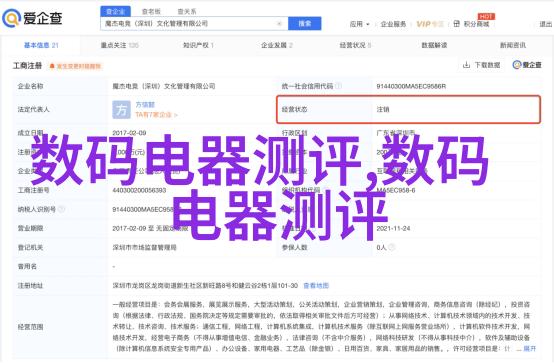The width and height of the screenshot is (554, 363).
Task: Open the 企业发展 2 tab
Action: click(277, 45)
